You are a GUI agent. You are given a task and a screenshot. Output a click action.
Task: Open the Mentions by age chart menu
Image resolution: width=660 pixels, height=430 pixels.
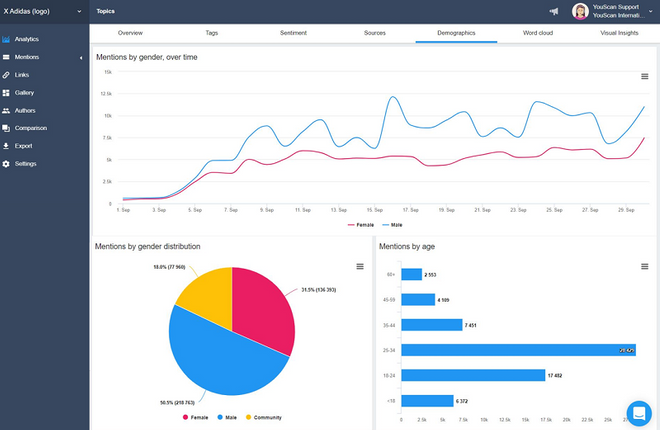644,266
